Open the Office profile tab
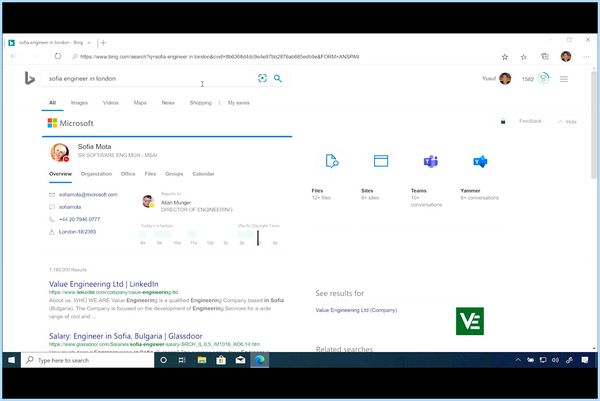Image resolution: width=600 pixels, height=401 pixels. click(x=128, y=174)
